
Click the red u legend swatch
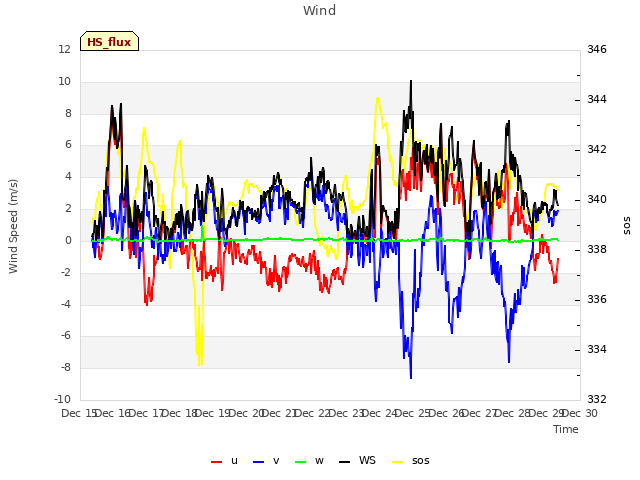pos(216,462)
